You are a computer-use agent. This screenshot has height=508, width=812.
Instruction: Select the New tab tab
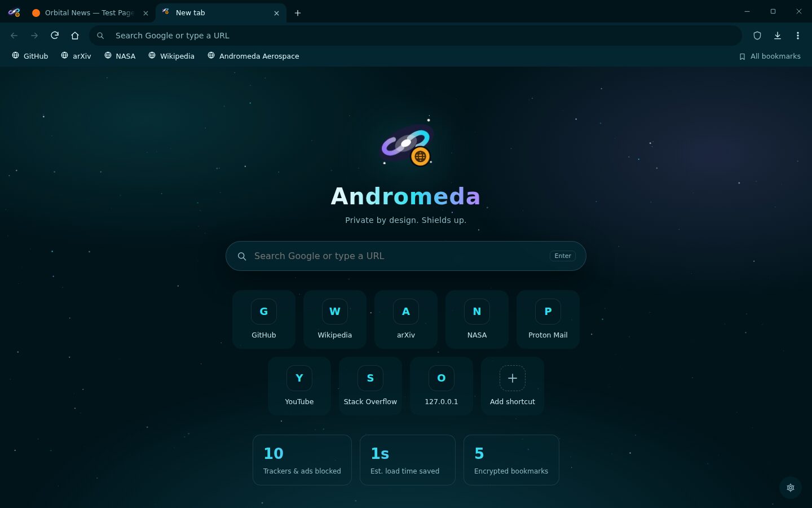click(x=221, y=12)
